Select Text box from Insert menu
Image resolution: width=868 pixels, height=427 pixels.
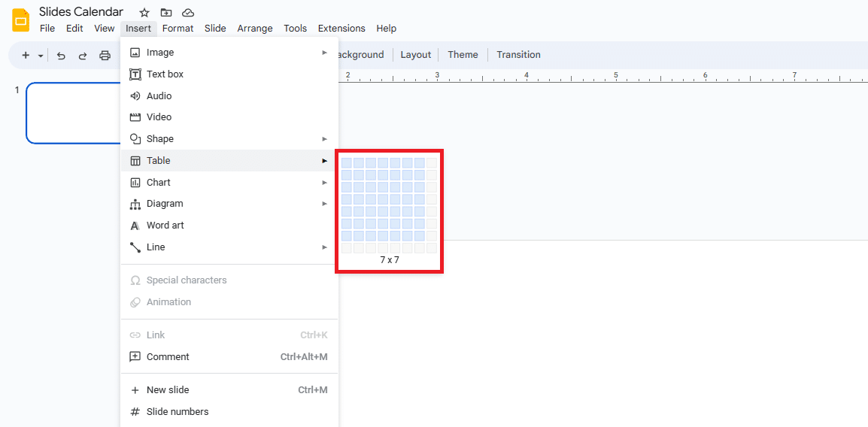tap(165, 74)
